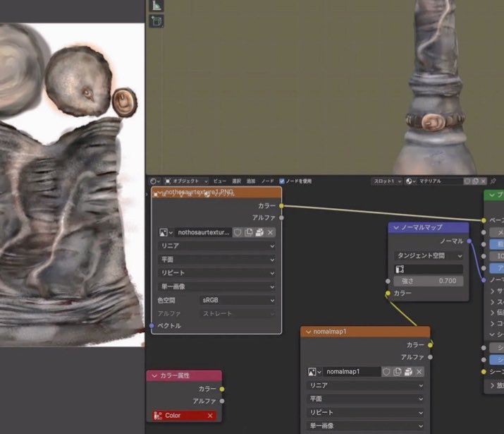This screenshot has width=504, height=434.
Task: Open the スロット1 material slot dropdown
Action: click(x=387, y=181)
